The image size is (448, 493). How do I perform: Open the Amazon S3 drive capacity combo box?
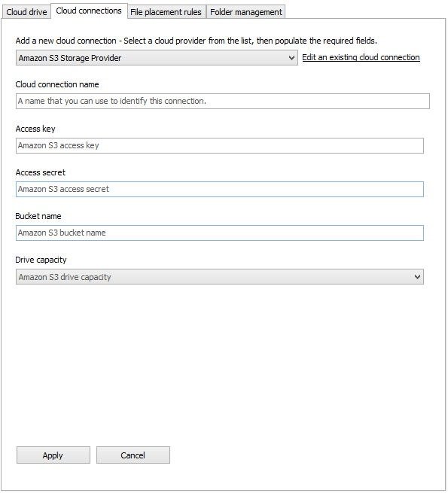(x=220, y=277)
